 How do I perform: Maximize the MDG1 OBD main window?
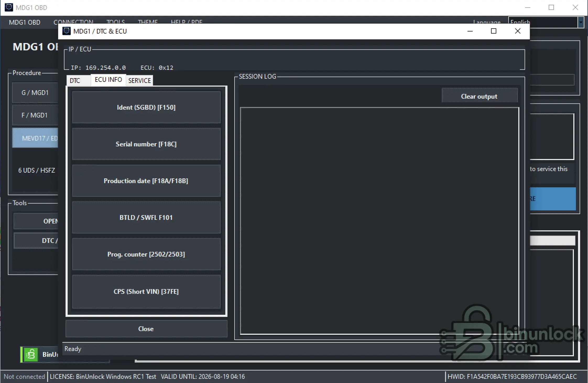click(551, 7)
